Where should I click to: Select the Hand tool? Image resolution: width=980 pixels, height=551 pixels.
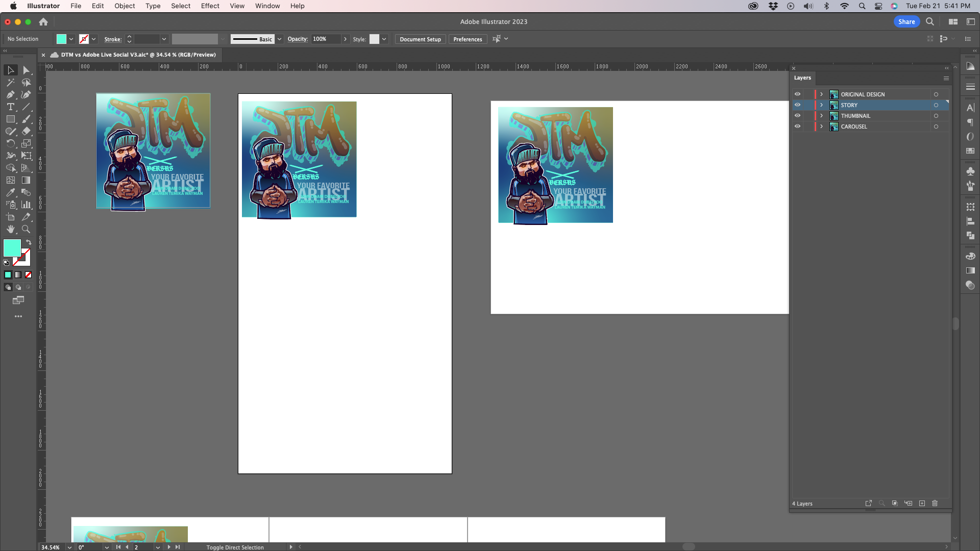[10, 229]
